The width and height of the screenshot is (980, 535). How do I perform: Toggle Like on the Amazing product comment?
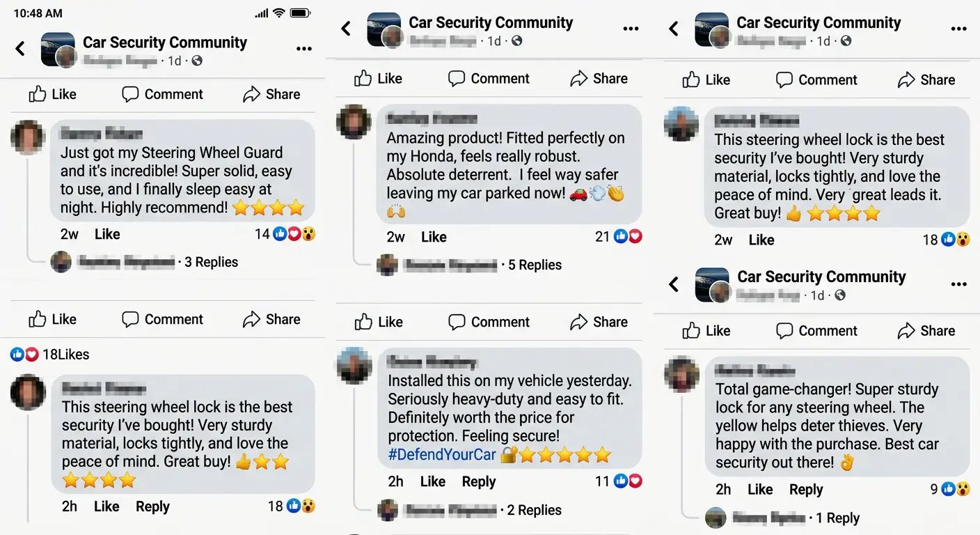pos(434,237)
